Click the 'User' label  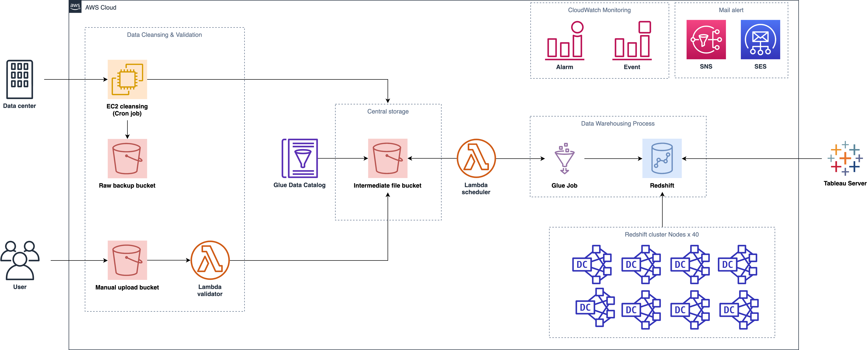click(x=20, y=287)
